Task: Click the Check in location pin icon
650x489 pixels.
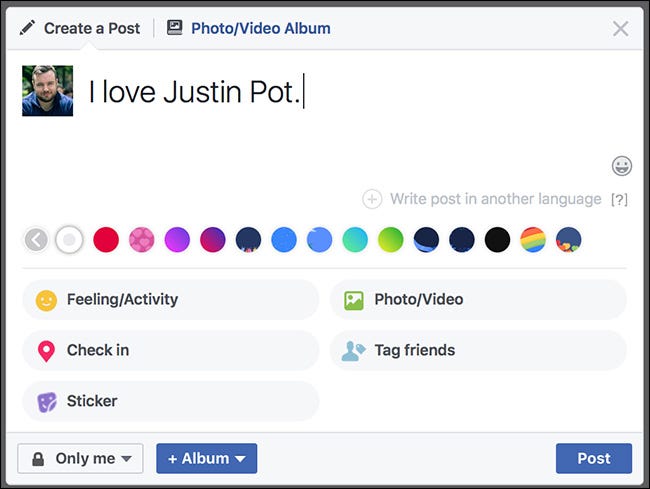Action: coord(46,351)
